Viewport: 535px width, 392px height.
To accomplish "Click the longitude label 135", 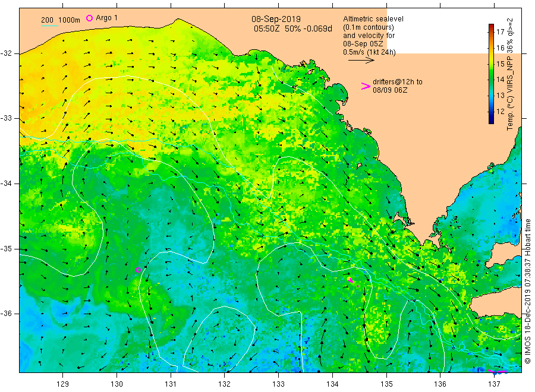I will point(386,384).
